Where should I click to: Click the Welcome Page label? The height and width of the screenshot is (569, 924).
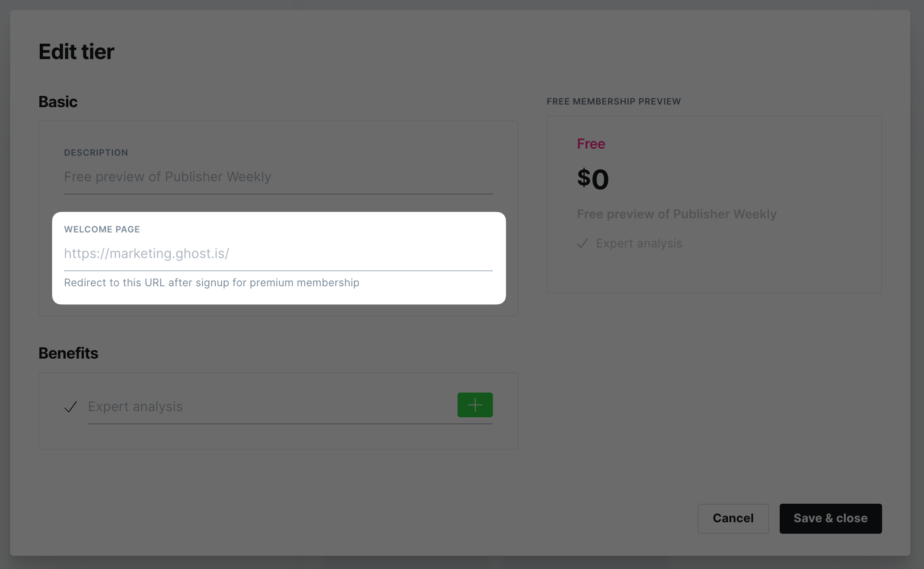(x=102, y=229)
